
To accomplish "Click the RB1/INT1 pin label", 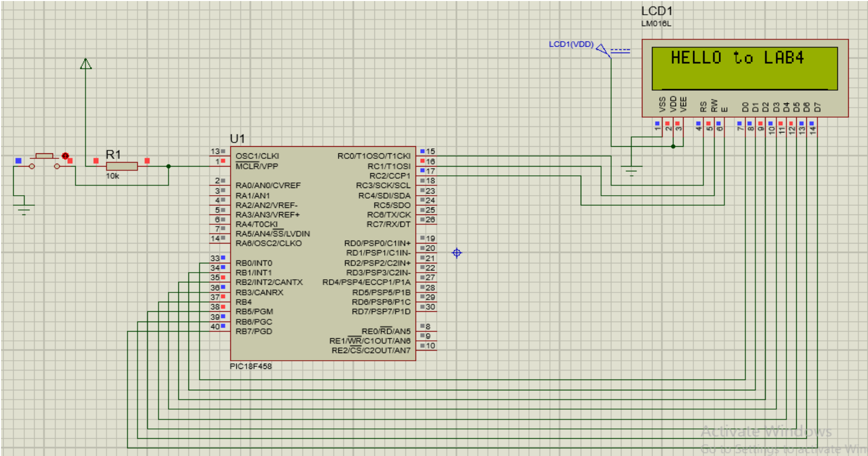I will (254, 273).
